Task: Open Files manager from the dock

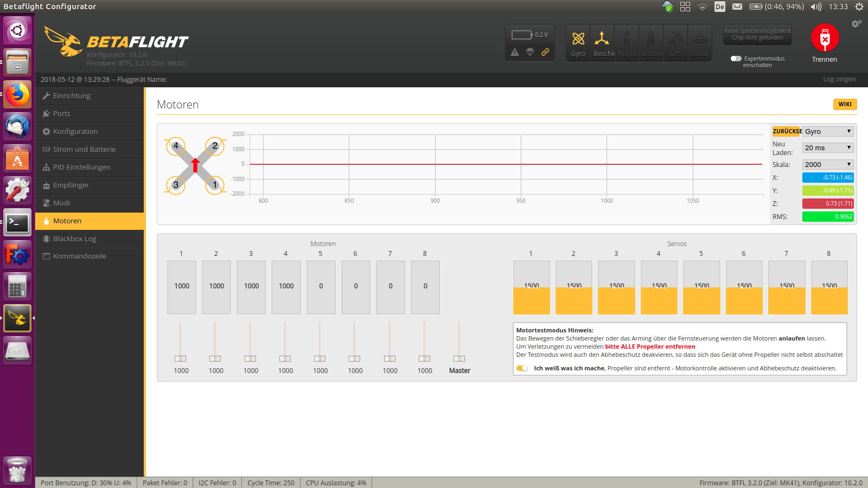Action: coord(17,62)
